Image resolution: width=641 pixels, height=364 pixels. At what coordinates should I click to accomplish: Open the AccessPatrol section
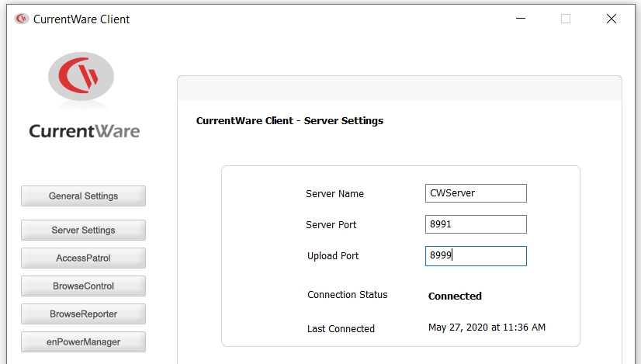[x=83, y=258]
